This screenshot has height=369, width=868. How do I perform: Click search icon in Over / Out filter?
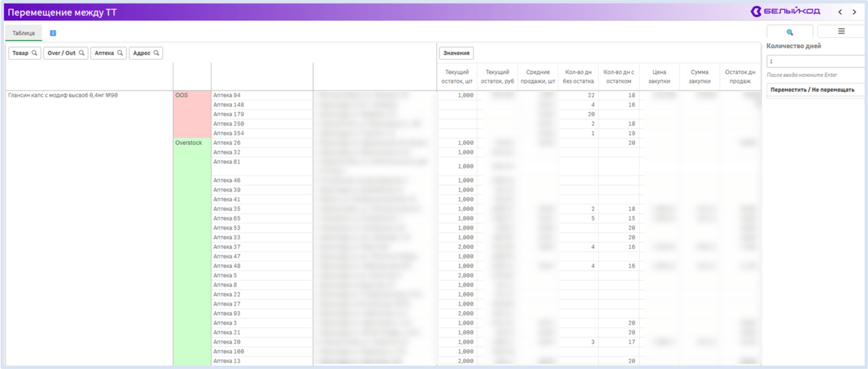pyautogui.click(x=82, y=53)
